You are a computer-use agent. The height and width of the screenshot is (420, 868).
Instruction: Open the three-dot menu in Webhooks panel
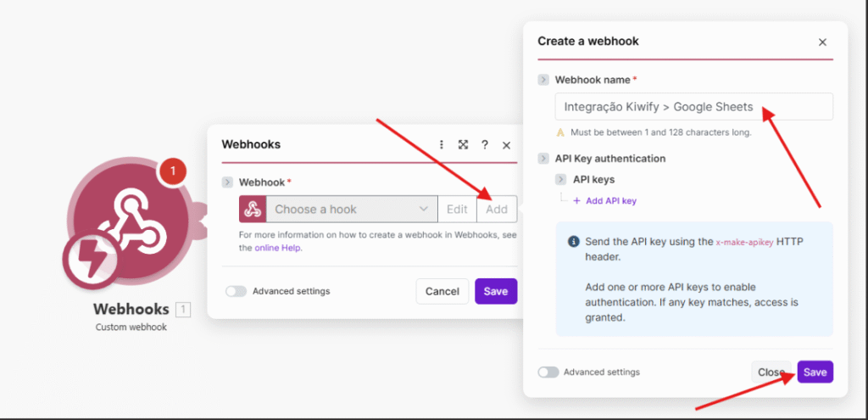[442, 145]
